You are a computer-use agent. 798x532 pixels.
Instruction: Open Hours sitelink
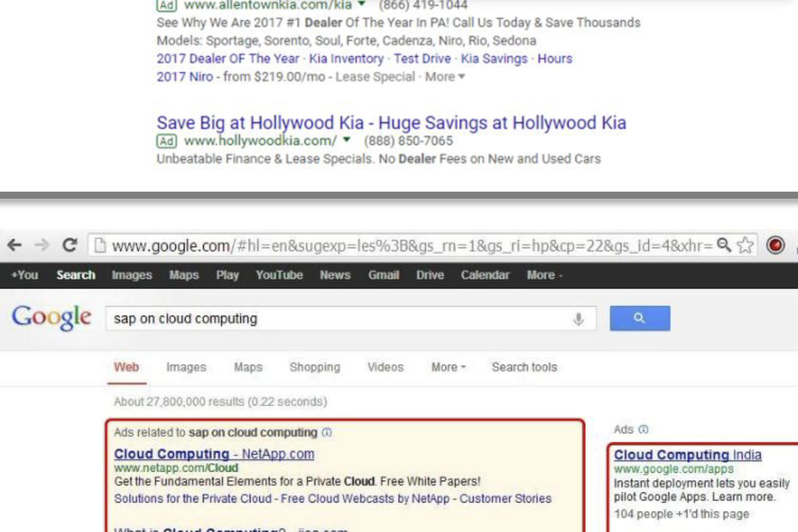tap(555, 59)
